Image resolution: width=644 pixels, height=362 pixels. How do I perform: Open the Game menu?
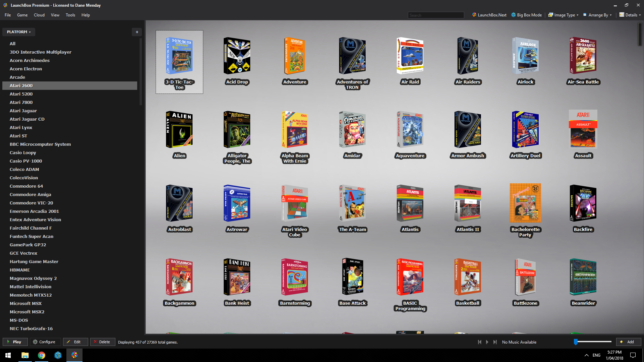point(22,15)
